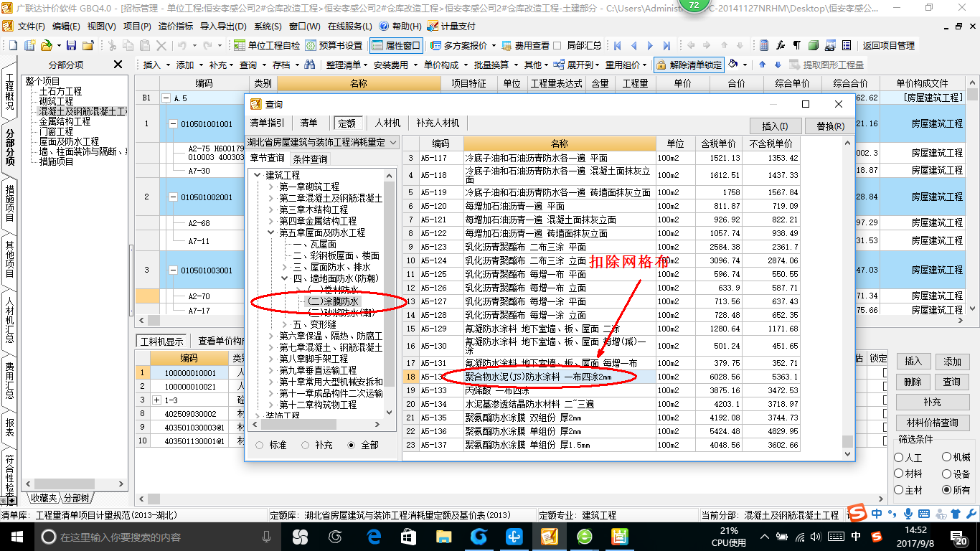Jump to first record navigation arrow
Screen dimensions: 980x551
tap(617, 45)
